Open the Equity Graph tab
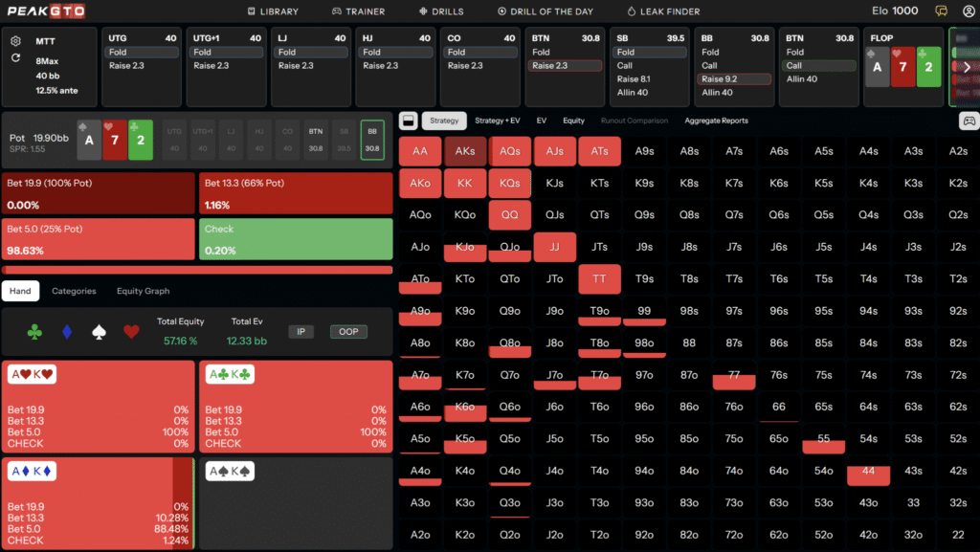980x552 pixels. (x=143, y=291)
